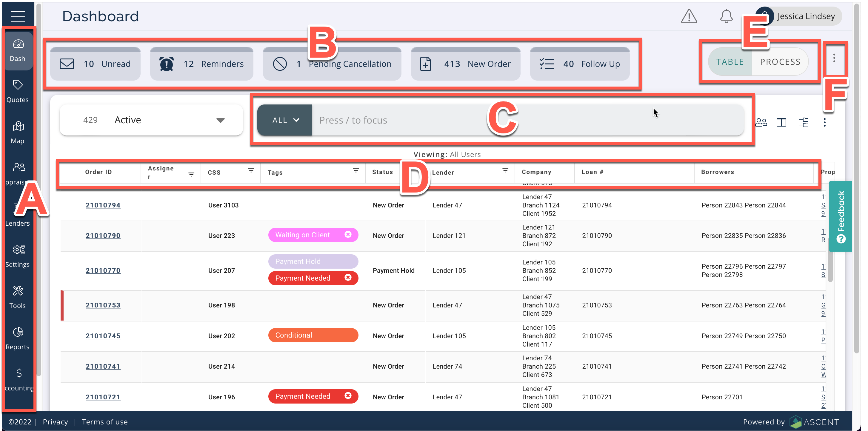Click the Feedback side button

pyautogui.click(x=841, y=216)
